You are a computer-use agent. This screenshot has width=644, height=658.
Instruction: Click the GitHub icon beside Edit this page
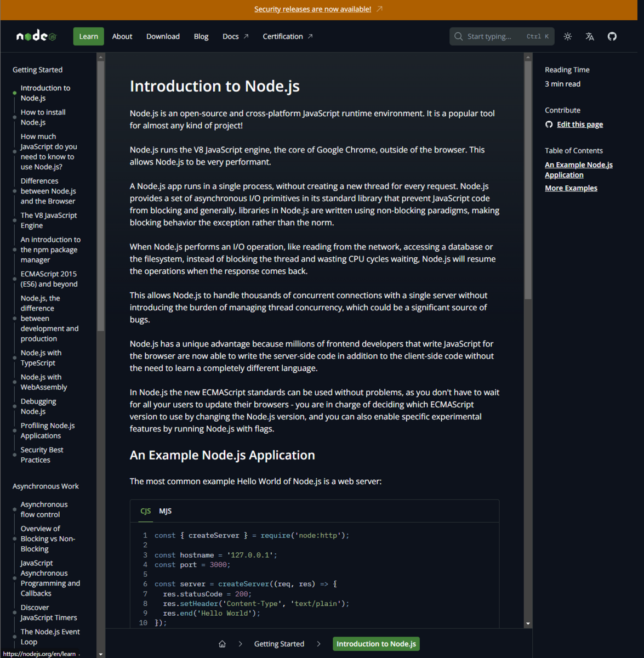click(549, 124)
